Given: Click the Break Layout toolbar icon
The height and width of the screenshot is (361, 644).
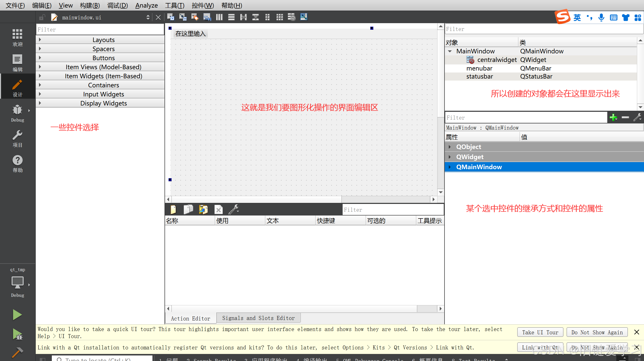Looking at the screenshot, I should pyautogui.click(x=292, y=17).
